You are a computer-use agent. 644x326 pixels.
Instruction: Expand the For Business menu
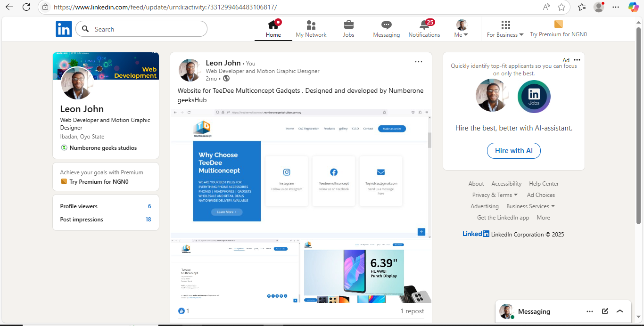point(505,29)
